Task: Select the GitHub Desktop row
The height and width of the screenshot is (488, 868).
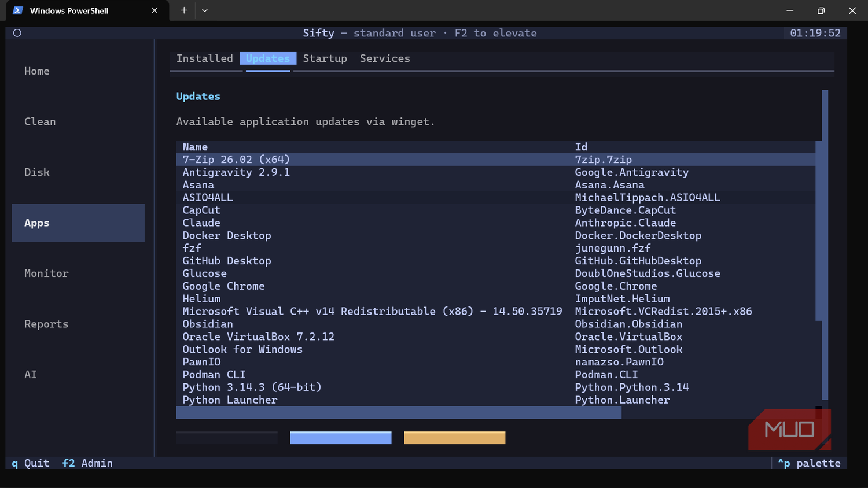Action: pos(496,261)
